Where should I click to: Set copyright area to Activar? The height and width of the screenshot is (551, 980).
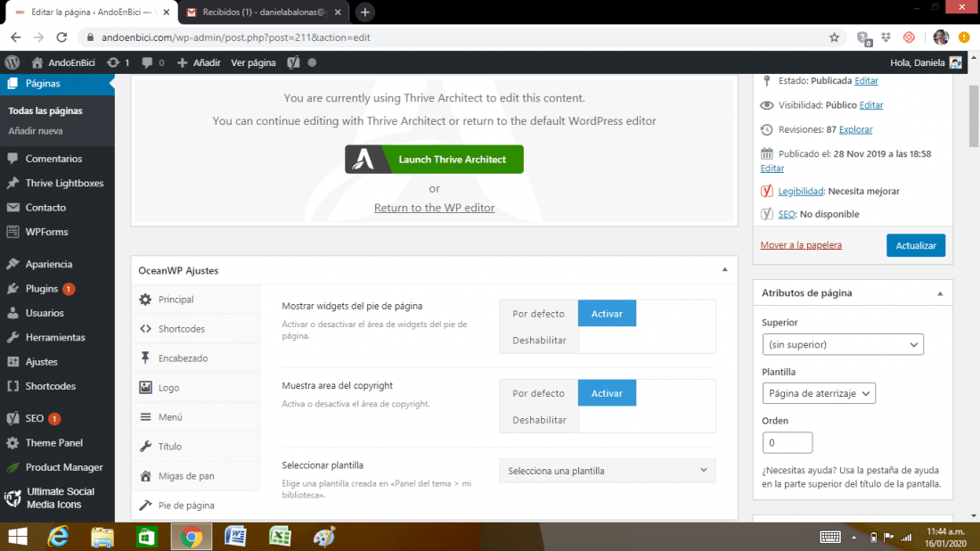[x=607, y=393]
